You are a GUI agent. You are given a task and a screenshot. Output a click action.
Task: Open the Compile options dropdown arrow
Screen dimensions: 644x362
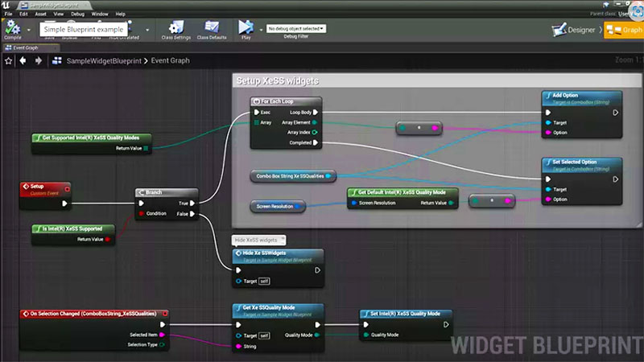click(28, 30)
